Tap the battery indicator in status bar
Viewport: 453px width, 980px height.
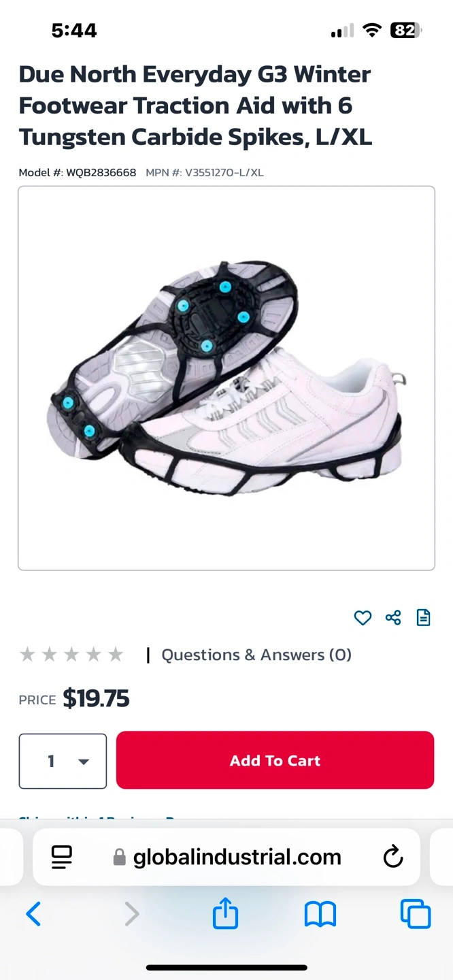[x=405, y=30]
